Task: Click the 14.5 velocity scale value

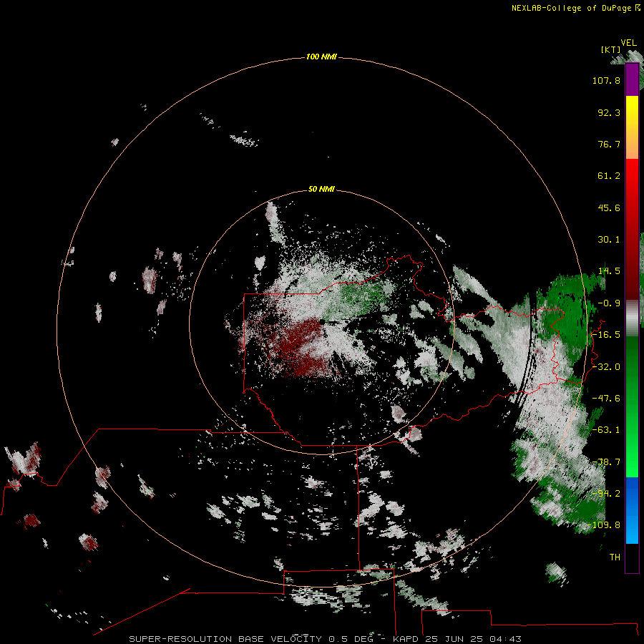Action: click(x=609, y=271)
